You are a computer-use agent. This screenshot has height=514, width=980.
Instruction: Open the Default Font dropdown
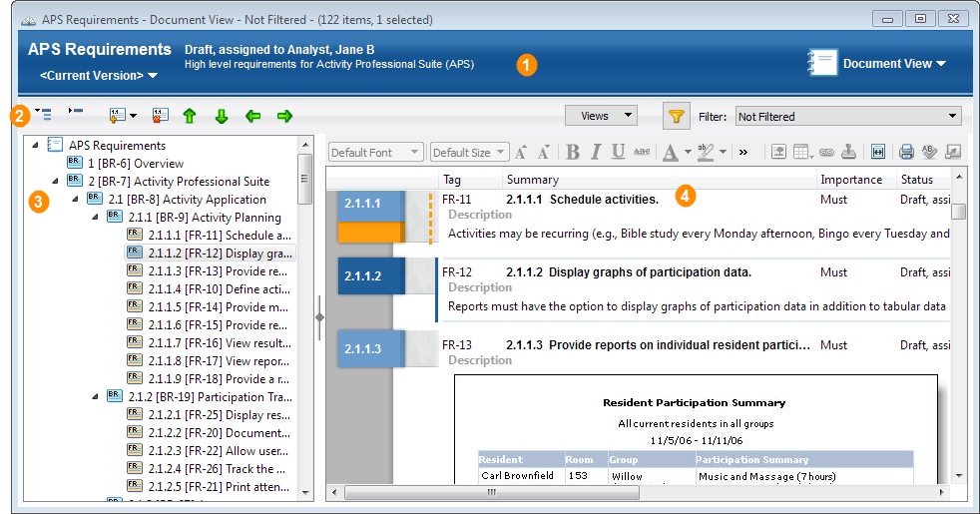coord(375,152)
